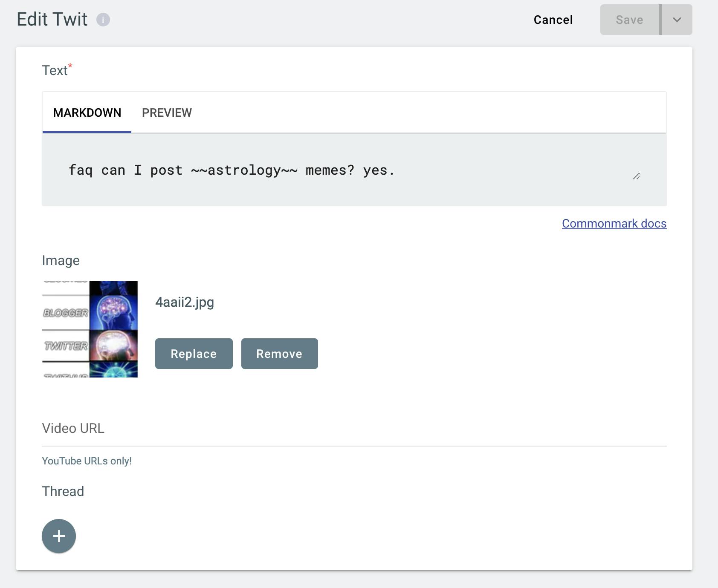Click the textarea resize handle
The image size is (718, 588).
pos(636,176)
